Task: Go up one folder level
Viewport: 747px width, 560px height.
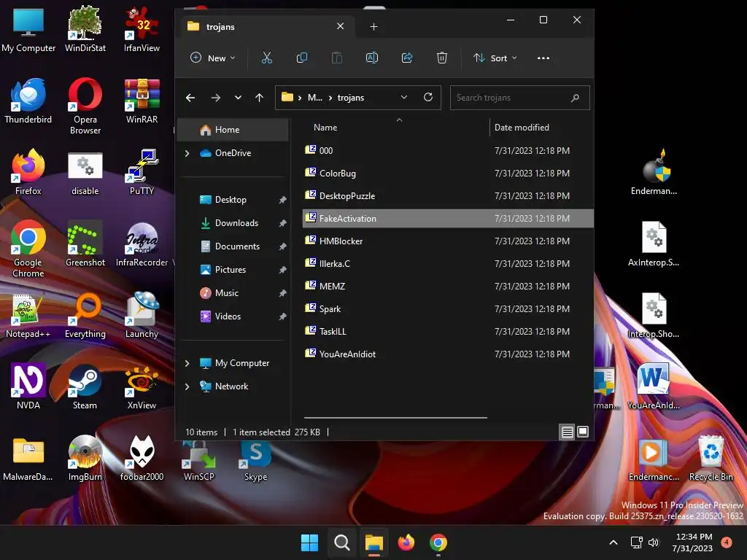Action: (x=259, y=98)
